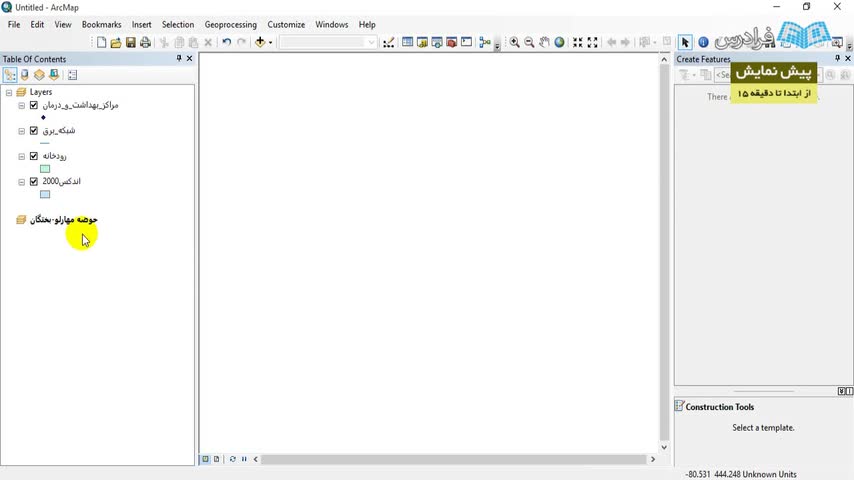Open the Bookmarks menu
Viewport: 854px width, 480px height.
(101, 25)
